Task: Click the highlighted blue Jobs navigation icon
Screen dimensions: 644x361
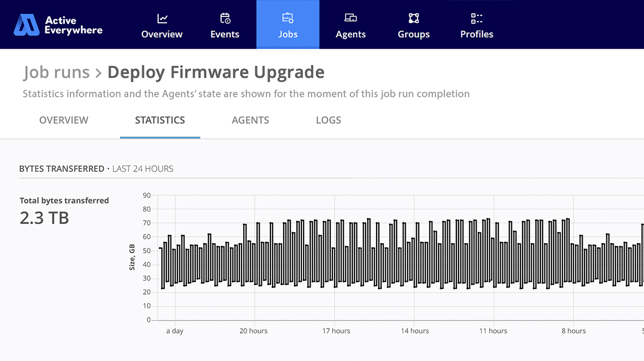Action: tap(287, 18)
